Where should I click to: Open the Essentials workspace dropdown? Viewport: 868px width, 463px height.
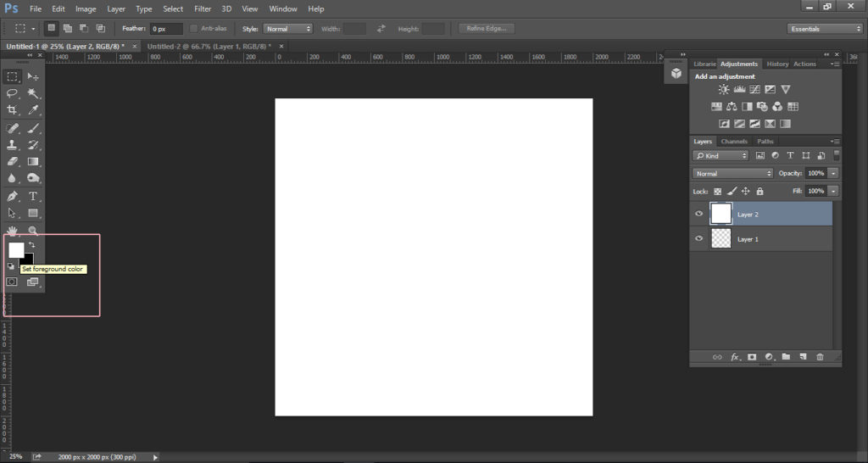click(825, 29)
